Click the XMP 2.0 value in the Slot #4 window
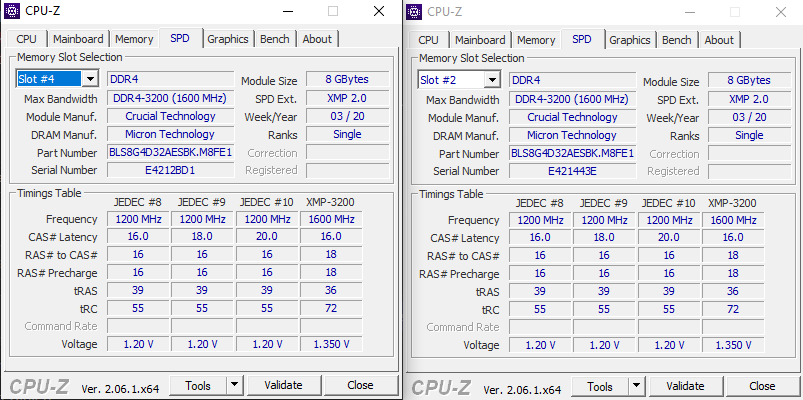Image resolution: width=803 pixels, height=400 pixels. (347, 98)
